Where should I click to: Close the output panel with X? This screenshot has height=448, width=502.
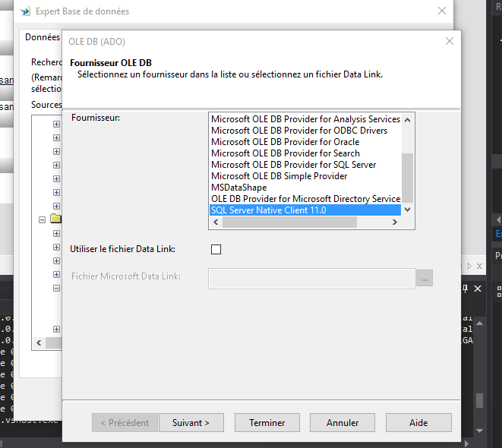pyautogui.click(x=478, y=289)
